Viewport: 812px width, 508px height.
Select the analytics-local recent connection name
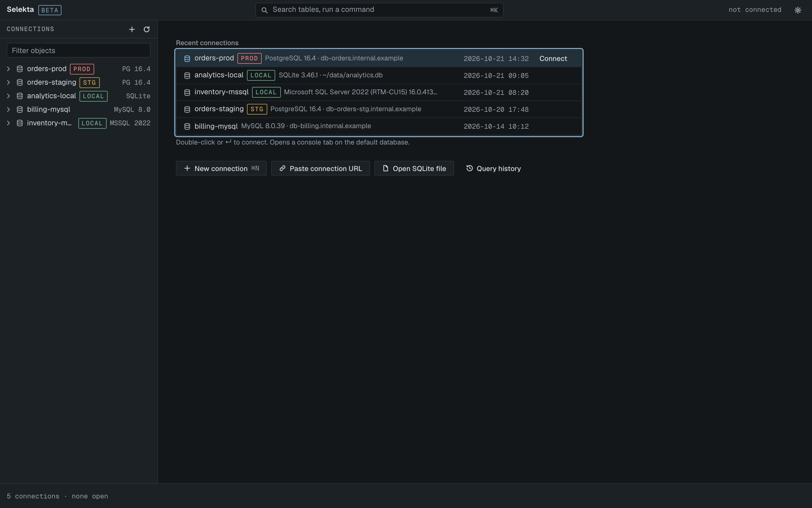pos(219,75)
